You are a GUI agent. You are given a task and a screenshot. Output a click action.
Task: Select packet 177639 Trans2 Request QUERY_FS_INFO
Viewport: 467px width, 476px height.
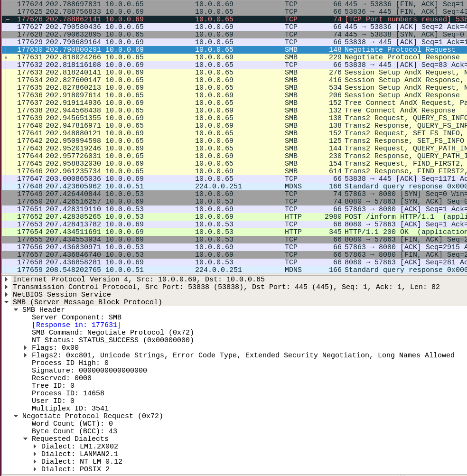pos(234,118)
